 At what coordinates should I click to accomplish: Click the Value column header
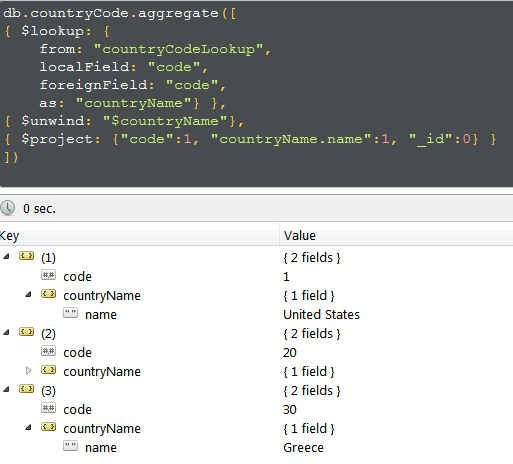point(396,235)
